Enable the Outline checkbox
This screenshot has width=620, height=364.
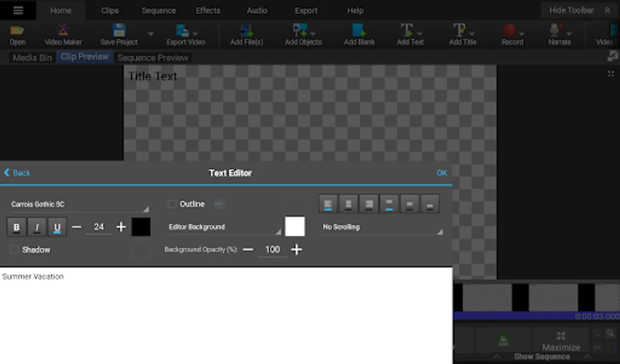click(172, 204)
